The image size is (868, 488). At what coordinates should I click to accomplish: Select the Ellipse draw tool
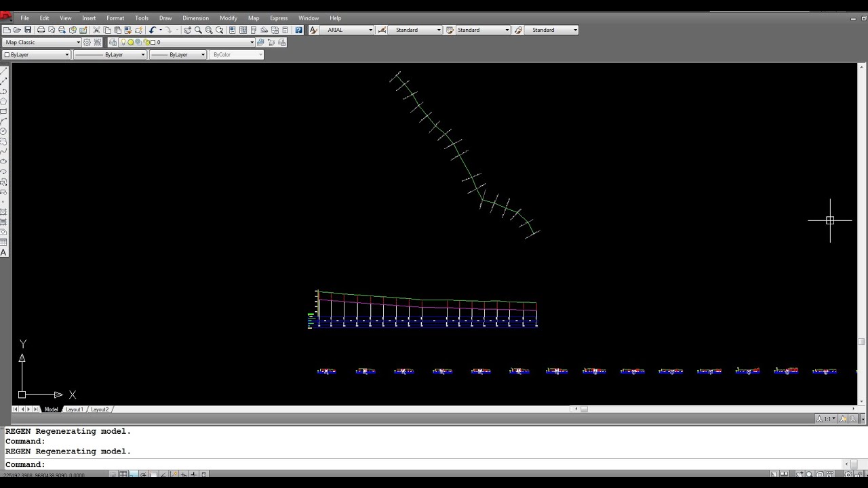click(3, 161)
